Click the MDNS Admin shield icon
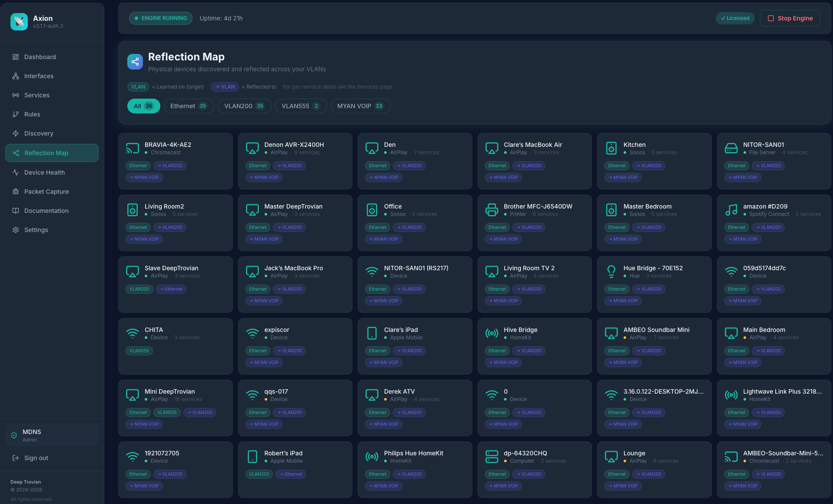833x504 pixels. click(14, 435)
